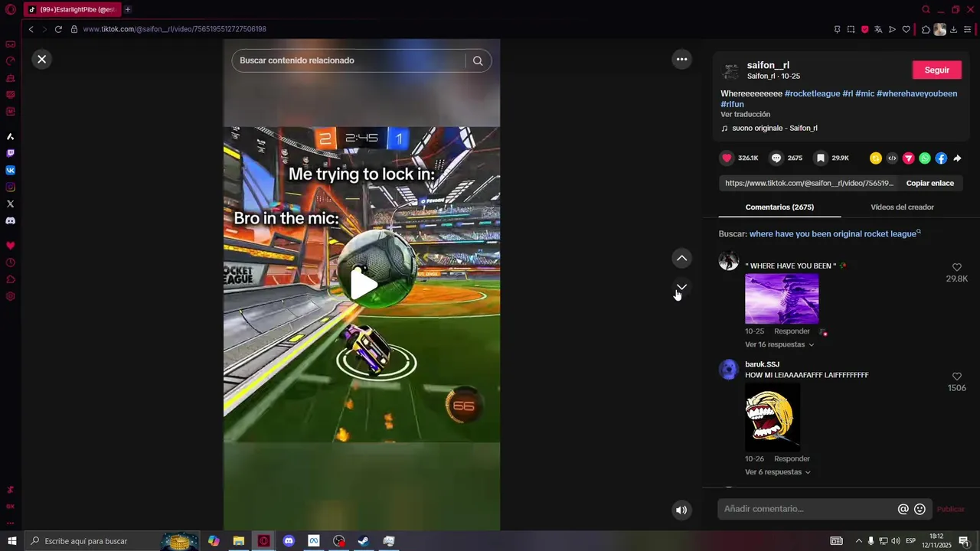Go back with the browser back arrow
The height and width of the screenshot is (551, 980).
tap(31, 29)
